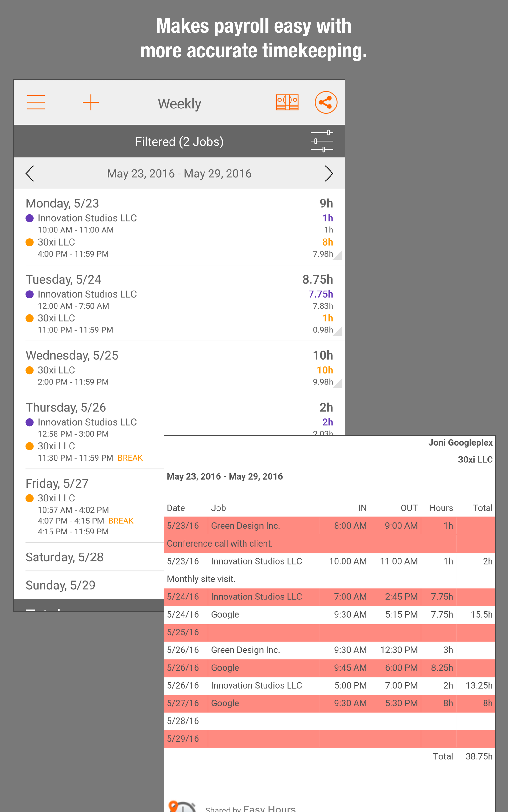Screen dimensions: 508x812
Task: Click Date column header in report
Action: click(x=176, y=508)
